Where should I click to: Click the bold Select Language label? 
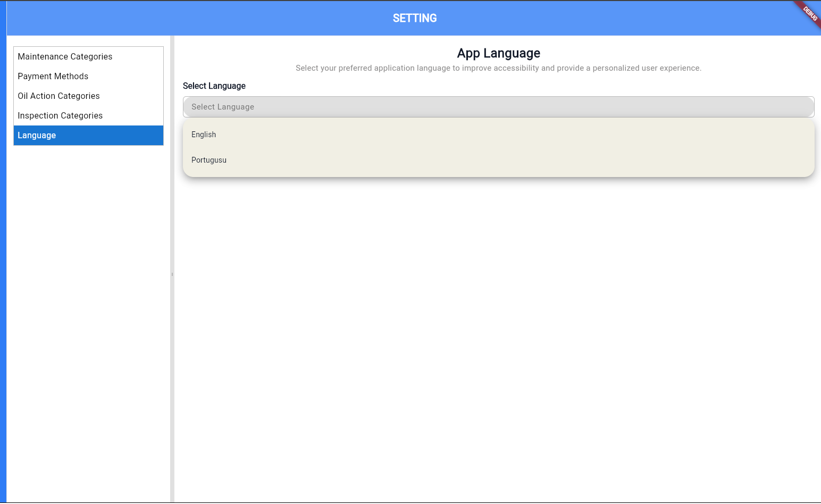[x=214, y=86]
